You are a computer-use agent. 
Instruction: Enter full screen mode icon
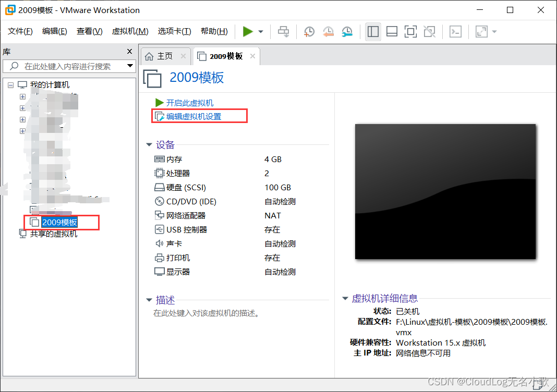410,32
